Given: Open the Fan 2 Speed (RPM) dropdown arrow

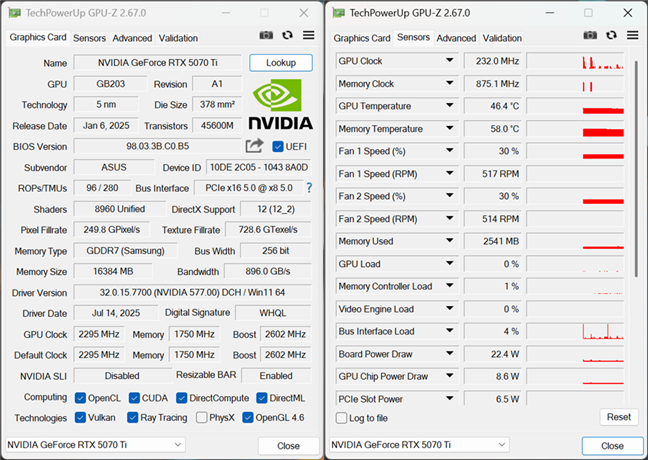Looking at the screenshot, I should coord(449,218).
